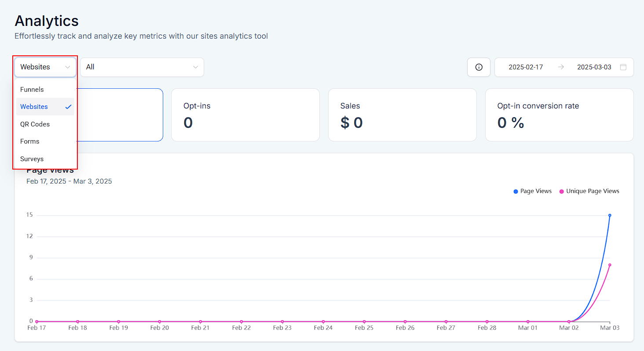This screenshot has width=644, height=351.
Task: Toggle Unique Page Views legend series
Action: coord(589,191)
